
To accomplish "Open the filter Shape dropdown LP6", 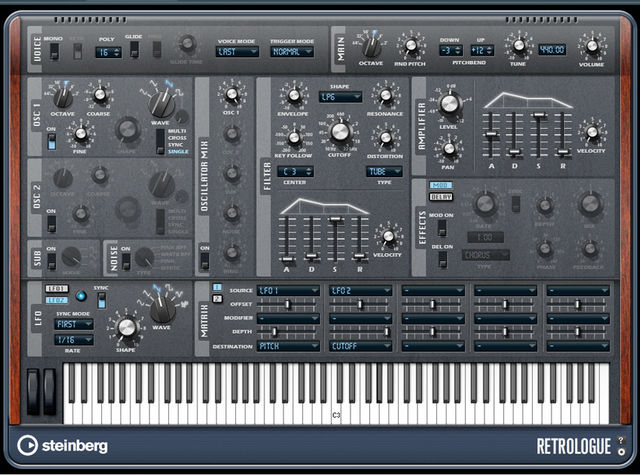I will [x=340, y=97].
